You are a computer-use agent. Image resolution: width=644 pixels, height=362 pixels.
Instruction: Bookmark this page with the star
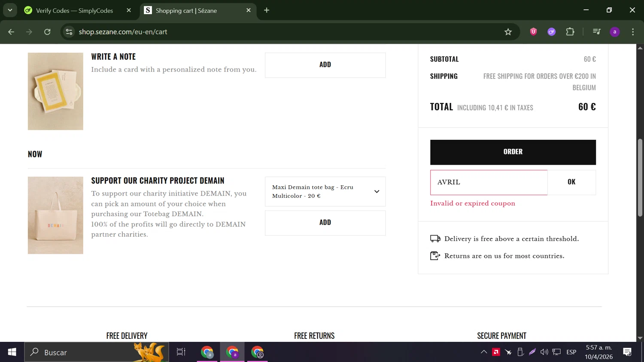508,32
